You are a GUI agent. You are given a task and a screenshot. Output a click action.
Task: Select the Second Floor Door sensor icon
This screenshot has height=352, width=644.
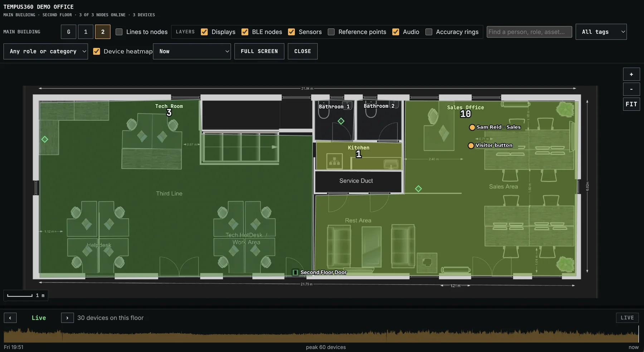click(295, 273)
